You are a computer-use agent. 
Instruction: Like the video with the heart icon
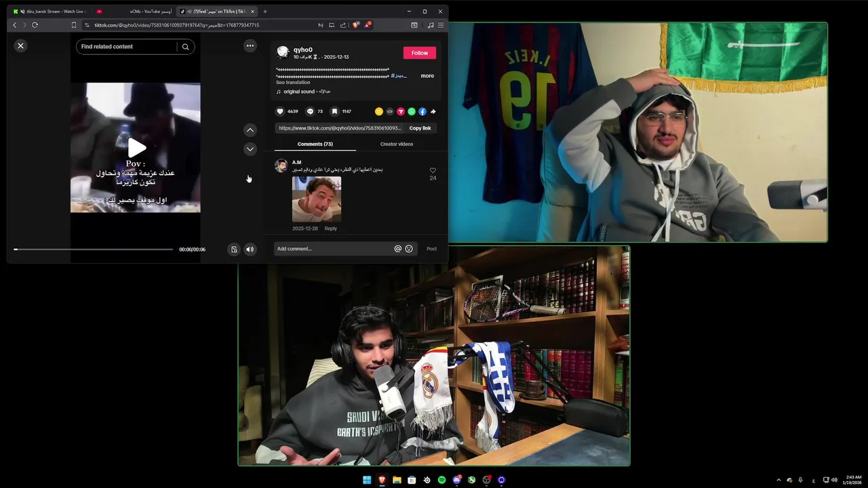coord(280,111)
